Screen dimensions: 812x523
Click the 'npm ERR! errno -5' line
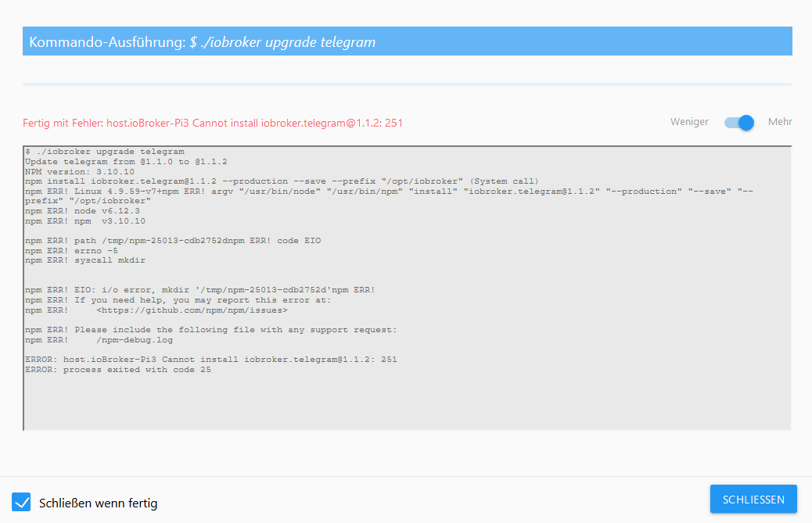(71, 251)
